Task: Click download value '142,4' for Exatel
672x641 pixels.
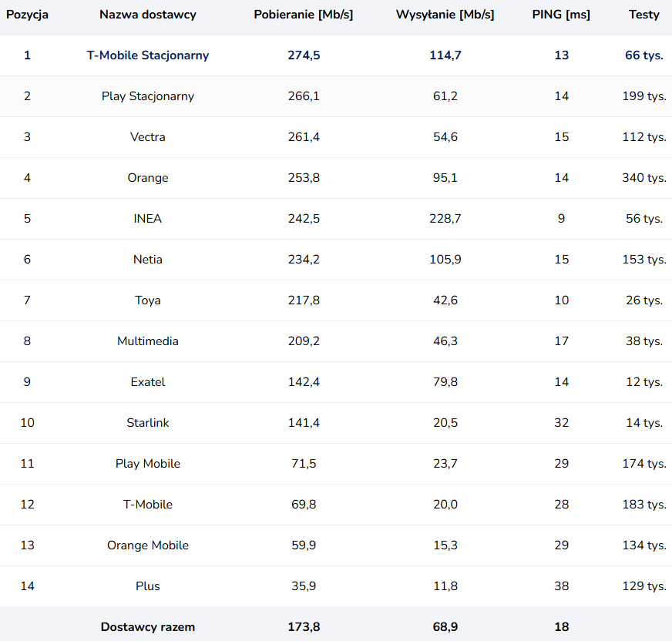Action: tap(304, 382)
